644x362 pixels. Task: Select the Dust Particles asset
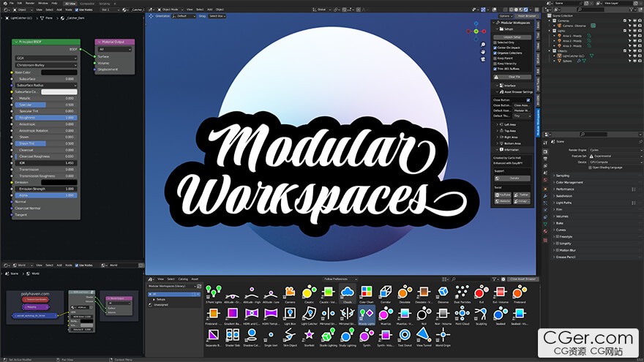tap(462, 294)
